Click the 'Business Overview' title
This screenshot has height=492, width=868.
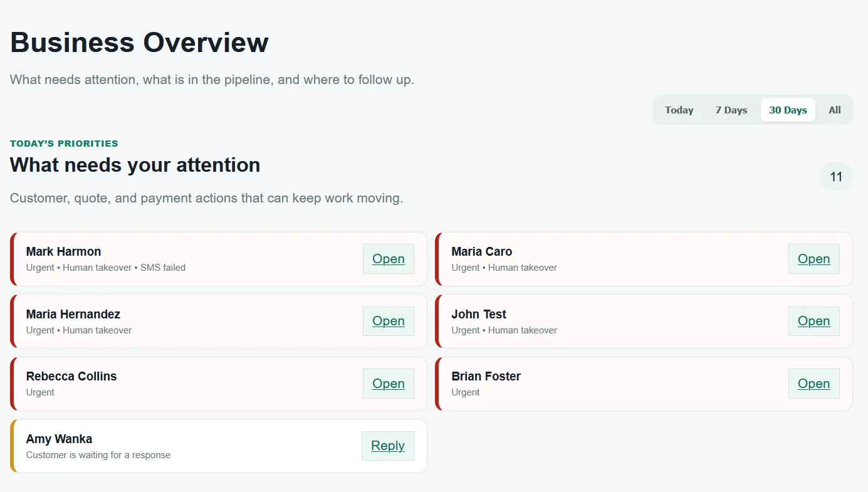point(139,43)
